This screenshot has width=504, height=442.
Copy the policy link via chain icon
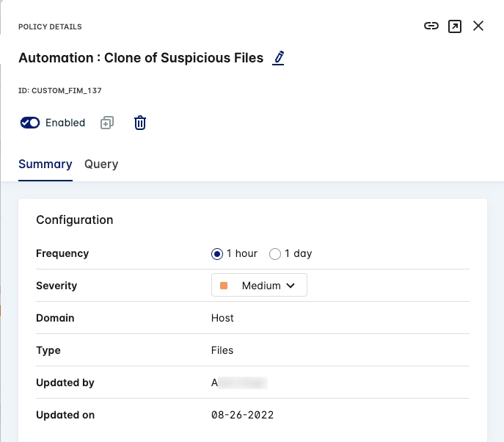point(431,26)
